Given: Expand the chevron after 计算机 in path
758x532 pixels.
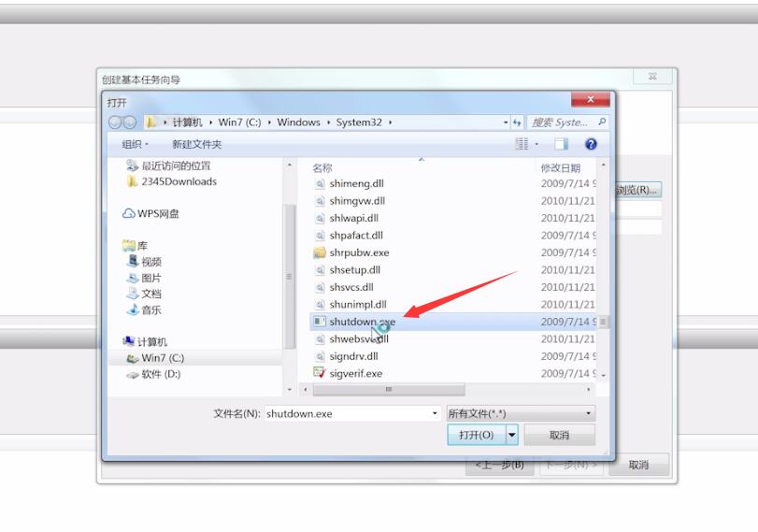Looking at the screenshot, I should pyautogui.click(x=211, y=122).
